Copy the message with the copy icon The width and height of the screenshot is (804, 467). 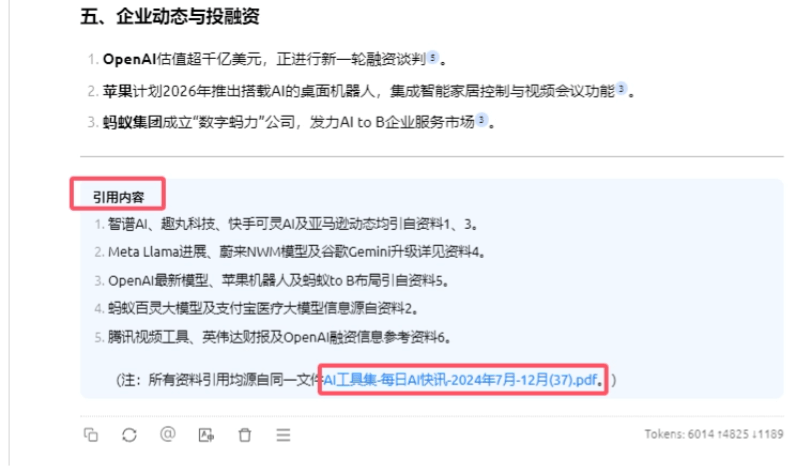91,435
